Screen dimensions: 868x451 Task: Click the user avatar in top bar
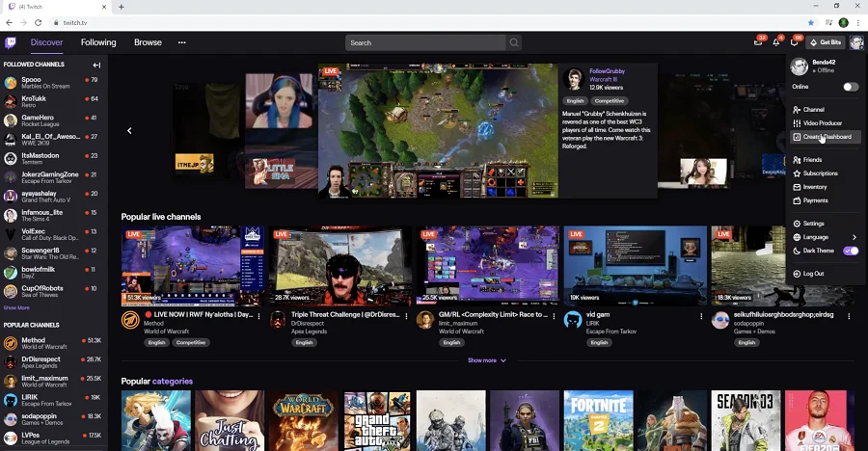856,42
